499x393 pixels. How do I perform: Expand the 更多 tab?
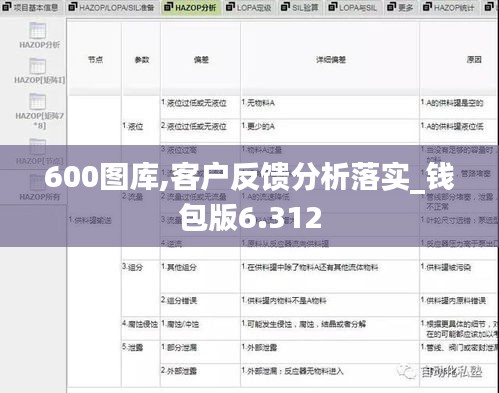400,7
